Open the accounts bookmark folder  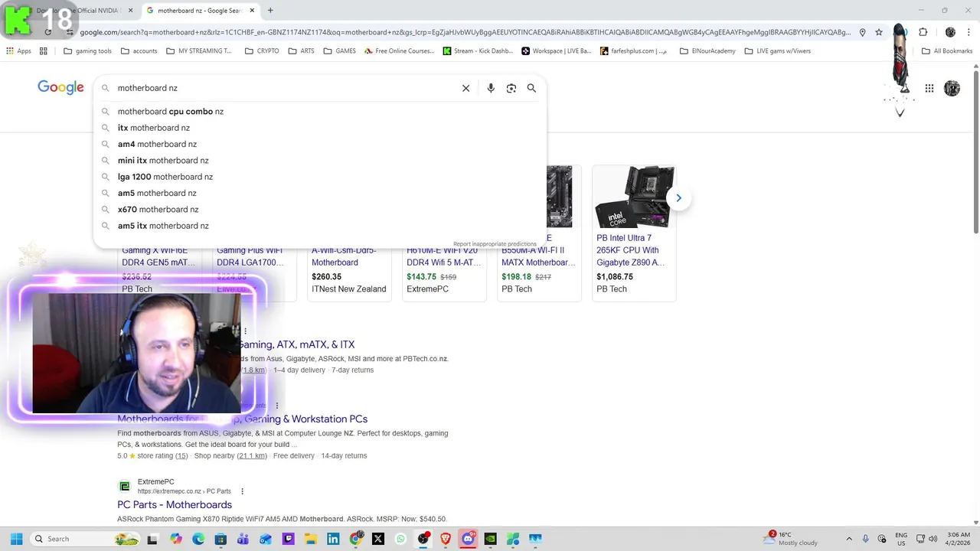point(138,51)
